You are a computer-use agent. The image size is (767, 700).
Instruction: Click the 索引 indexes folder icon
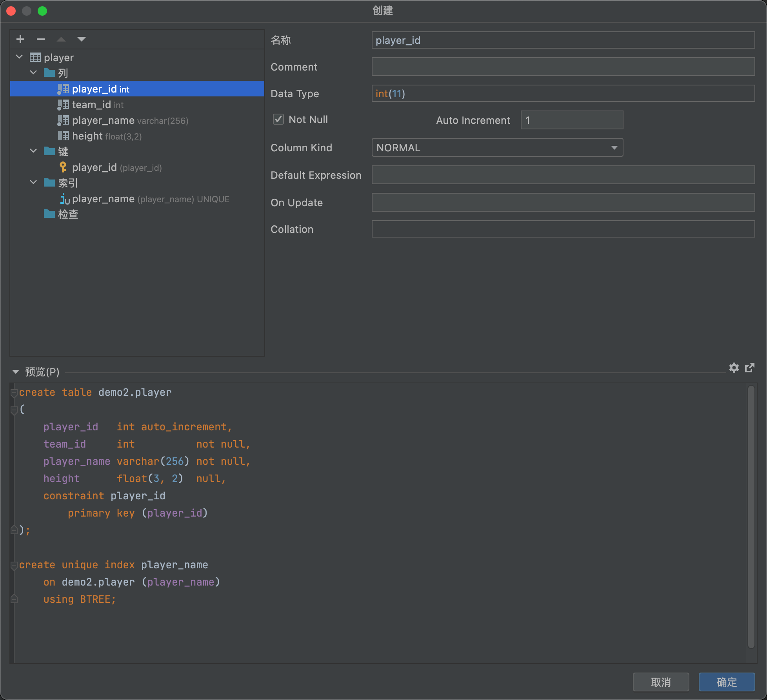pos(49,183)
